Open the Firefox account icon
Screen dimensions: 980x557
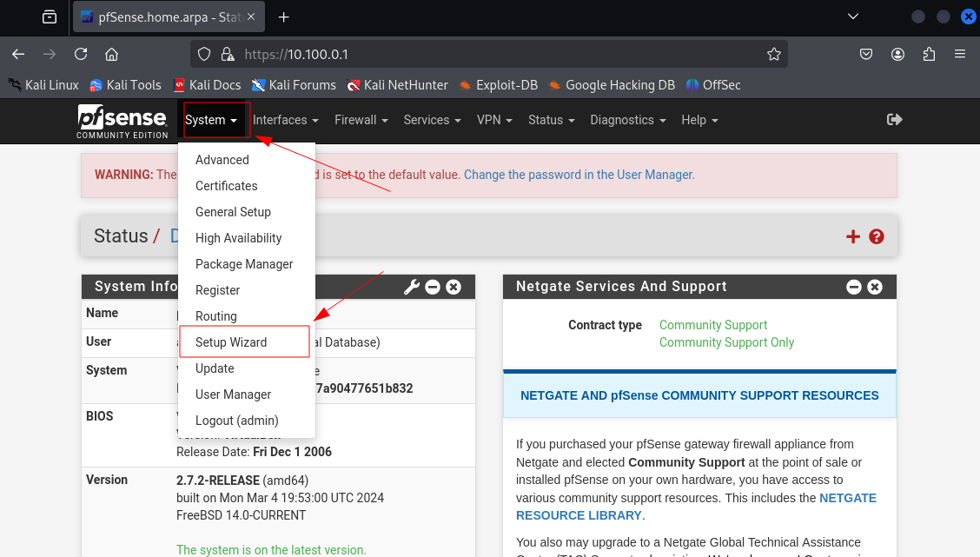pos(897,55)
